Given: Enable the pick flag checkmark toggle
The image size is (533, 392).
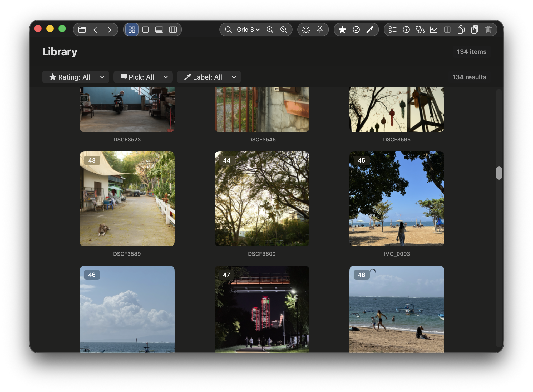Looking at the screenshot, I should coord(356,30).
